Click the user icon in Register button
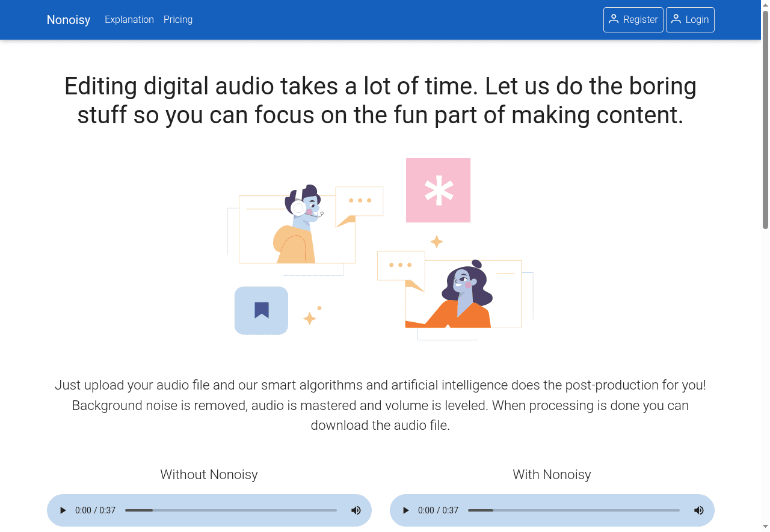Image resolution: width=770 pixels, height=532 pixels. pyautogui.click(x=614, y=19)
